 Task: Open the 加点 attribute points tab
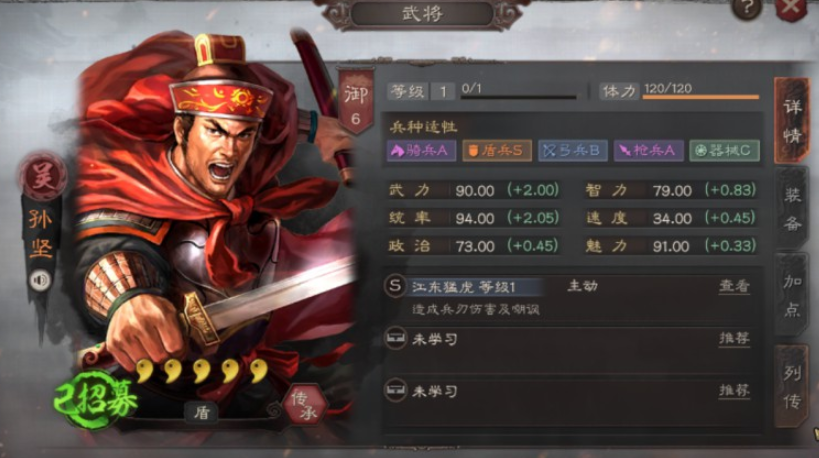[x=792, y=295]
